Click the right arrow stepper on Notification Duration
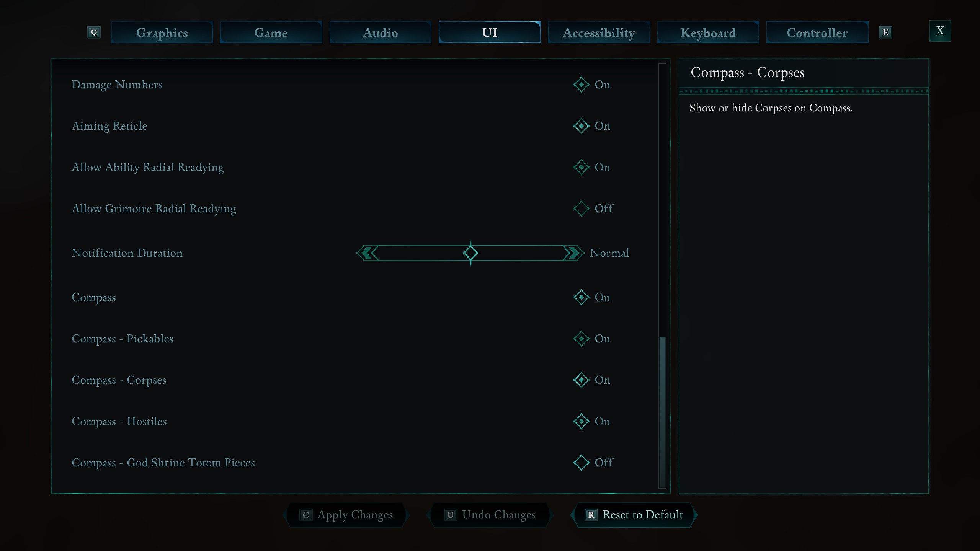The height and width of the screenshot is (551, 980). click(x=571, y=253)
